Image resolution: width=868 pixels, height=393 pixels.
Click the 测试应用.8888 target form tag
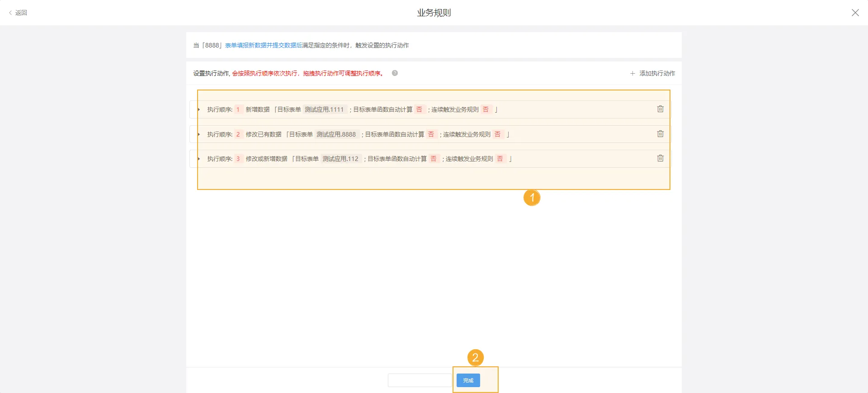pos(336,134)
